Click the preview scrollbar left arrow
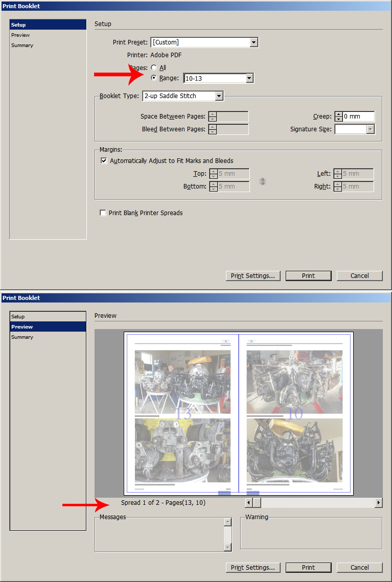 point(248,503)
